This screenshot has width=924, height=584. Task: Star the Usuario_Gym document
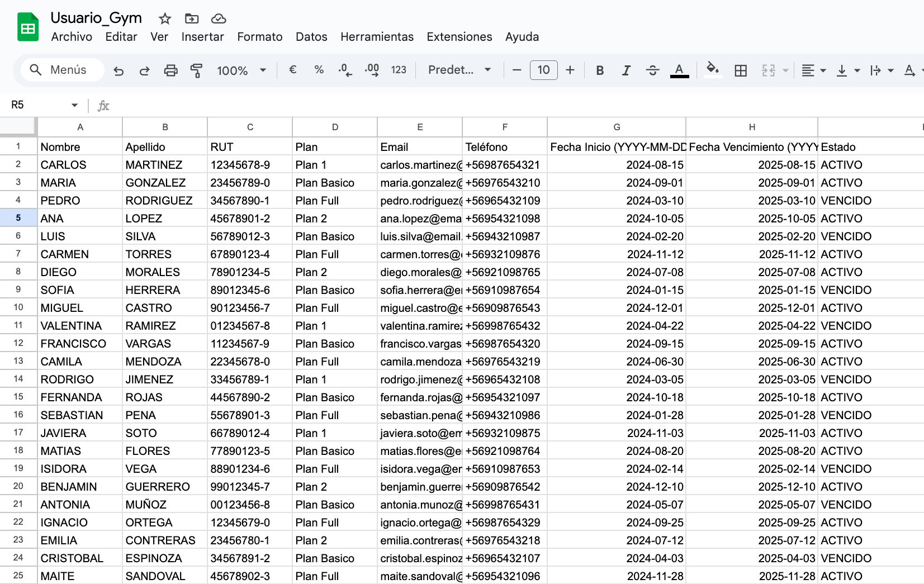point(164,19)
